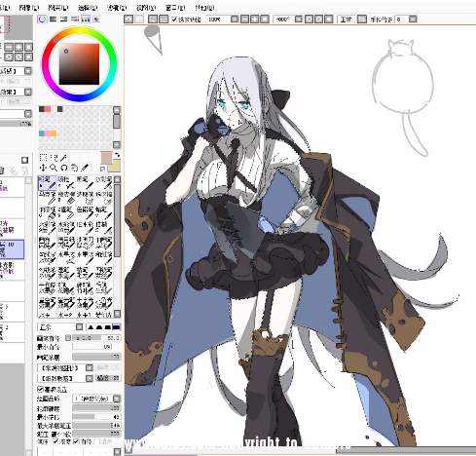476x456 pixels.
Task: Open the brush texture dropdown
Action: click(x=89, y=378)
